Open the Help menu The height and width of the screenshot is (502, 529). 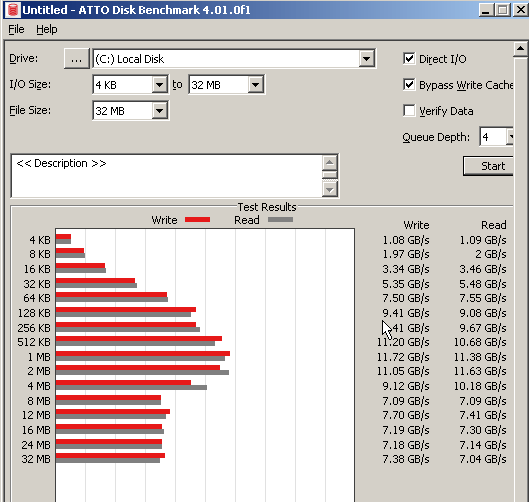47,29
